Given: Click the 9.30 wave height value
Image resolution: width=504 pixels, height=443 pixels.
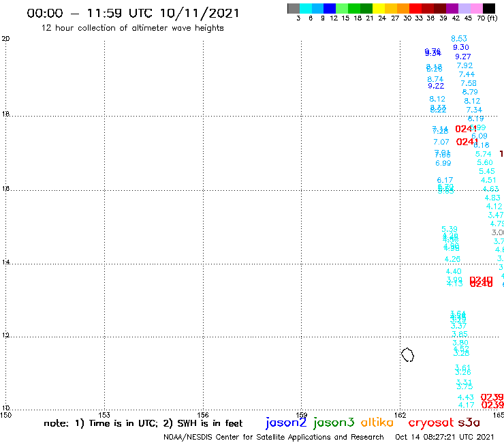Looking at the screenshot, I should coord(461,47).
